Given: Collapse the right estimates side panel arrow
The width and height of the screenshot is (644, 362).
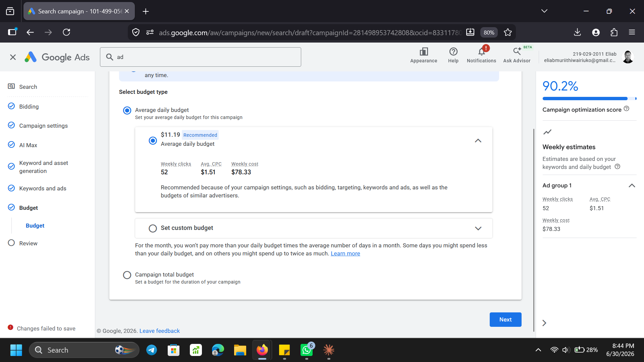Looking at the screenshot, I should [x=544, y=323].
